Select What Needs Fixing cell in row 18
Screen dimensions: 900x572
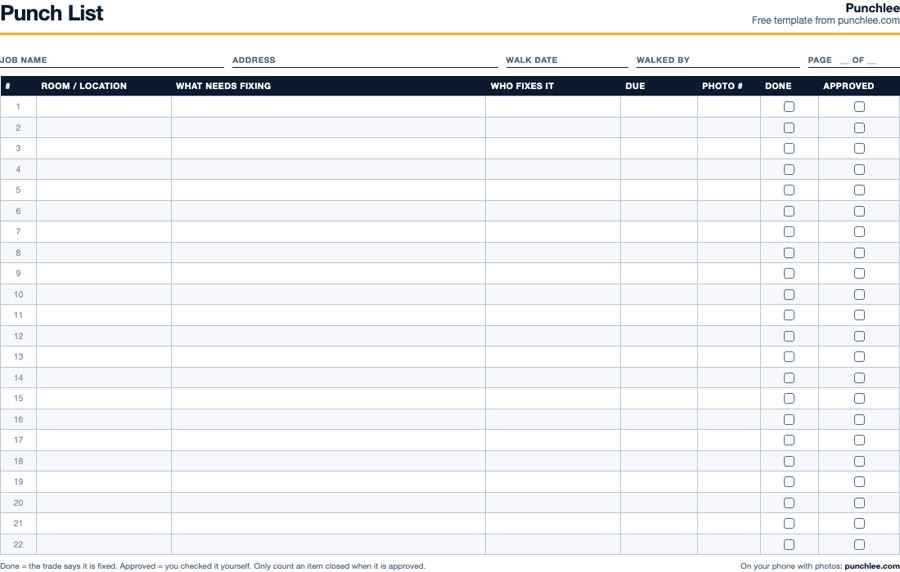pos(328,461)
